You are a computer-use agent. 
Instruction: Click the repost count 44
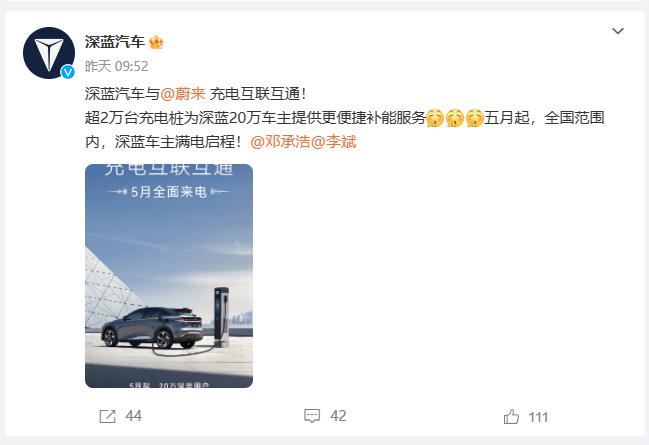coord(134,416)
